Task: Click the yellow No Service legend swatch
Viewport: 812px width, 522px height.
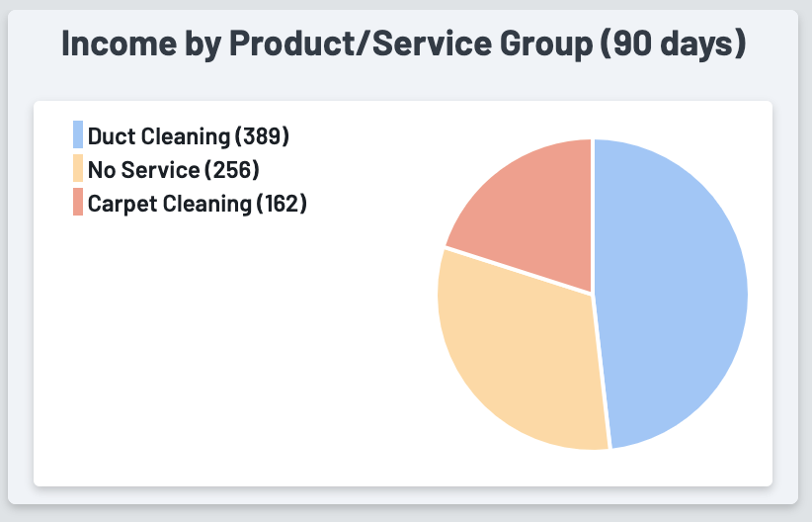Action: (x=78, y=169)
